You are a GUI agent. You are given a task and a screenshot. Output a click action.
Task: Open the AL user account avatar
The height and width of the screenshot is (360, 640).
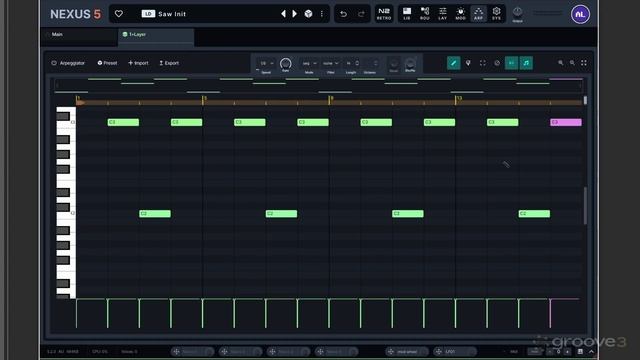(580, 14)
